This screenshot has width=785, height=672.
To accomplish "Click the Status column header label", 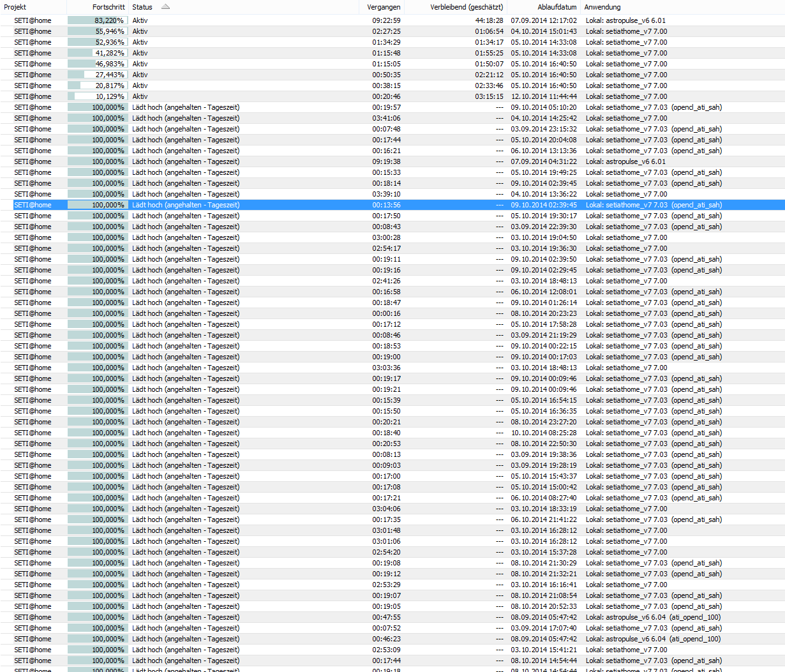I will (142, 7).
